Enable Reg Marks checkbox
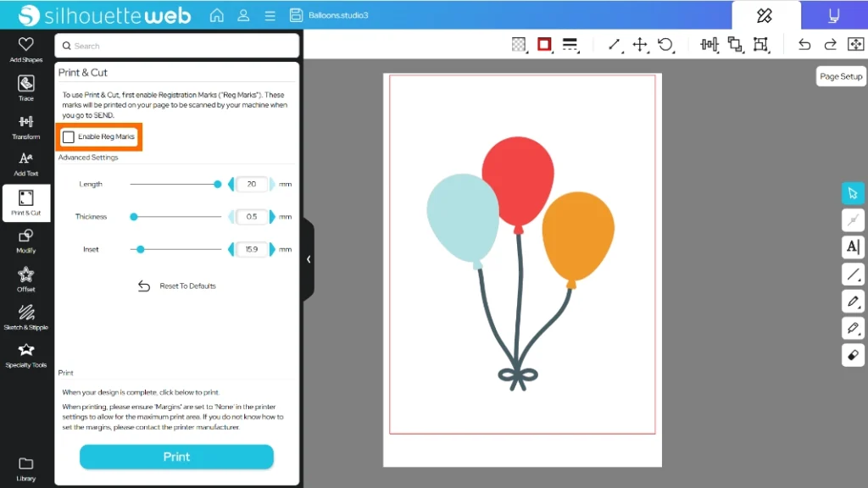Image resolution: width=868 pixels, height=488 pixels. click(69, 136)
